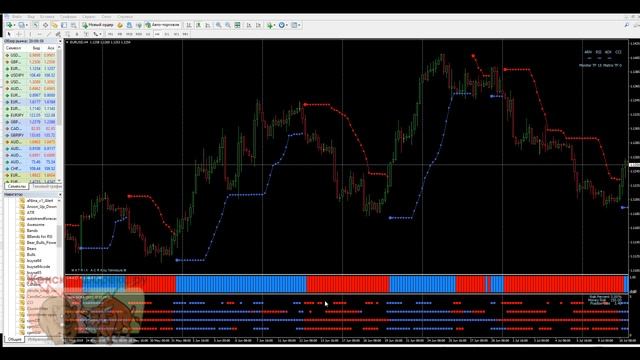Click the search magnifier icon at top right
Screen dimensions: 640x360
point(627,25)
